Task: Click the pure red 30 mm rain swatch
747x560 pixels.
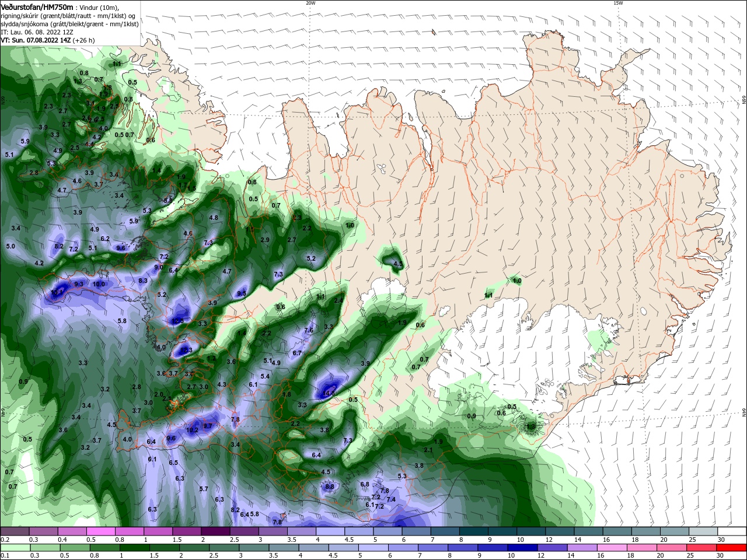Action: coord(732,548)
